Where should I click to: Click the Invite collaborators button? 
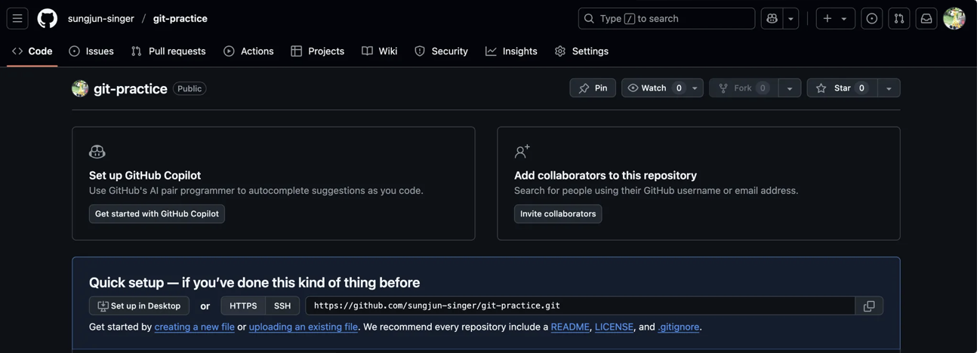click(558, 213)
